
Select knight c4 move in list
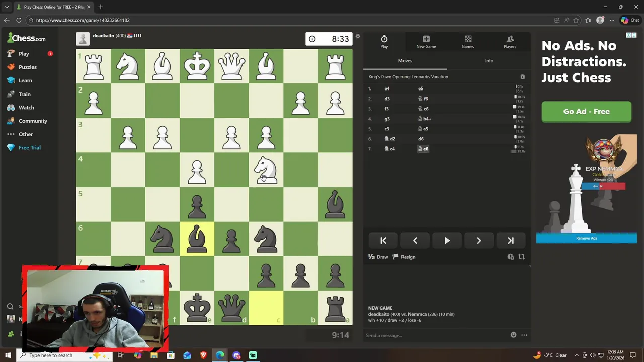(x=390, y=149)
